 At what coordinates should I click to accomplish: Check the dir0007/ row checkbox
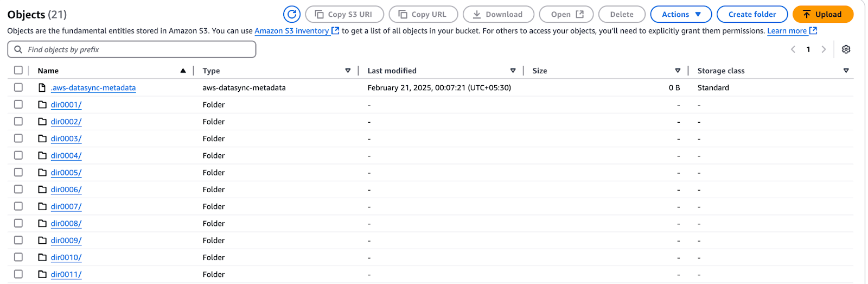click(x=18, y=206)
